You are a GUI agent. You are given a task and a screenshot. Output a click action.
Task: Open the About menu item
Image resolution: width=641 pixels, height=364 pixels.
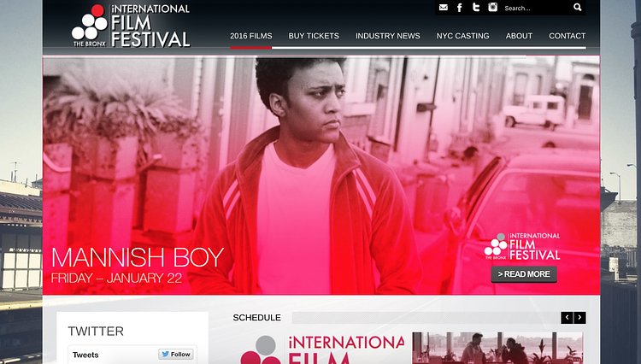click(519, 36)
